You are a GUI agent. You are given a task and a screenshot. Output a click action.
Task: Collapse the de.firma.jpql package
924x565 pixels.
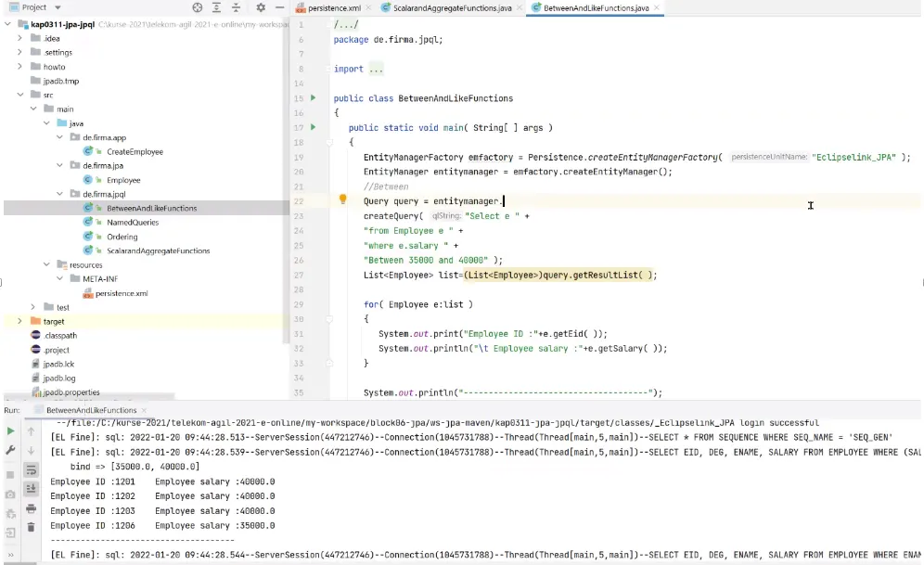pyautogui.click(x=59, y=194)
